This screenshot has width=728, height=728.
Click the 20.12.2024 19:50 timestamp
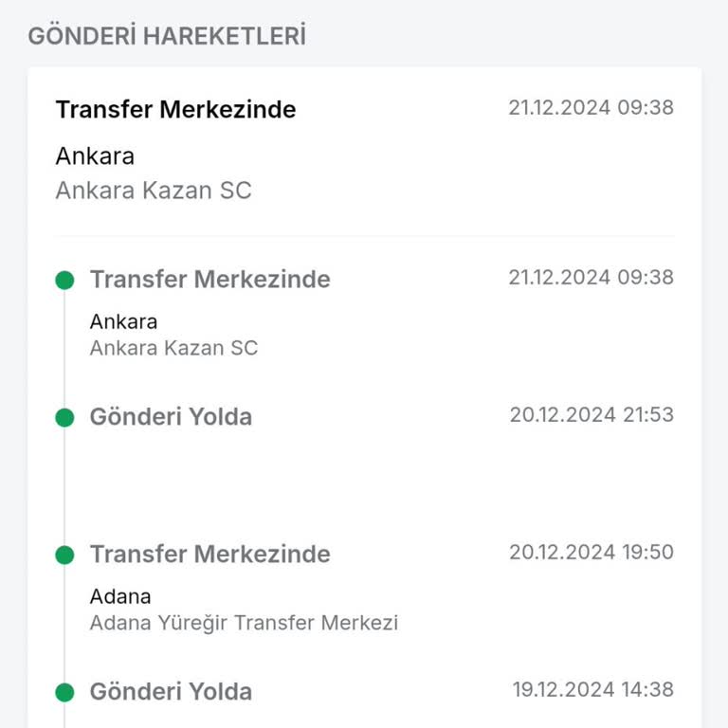point(591,553)
